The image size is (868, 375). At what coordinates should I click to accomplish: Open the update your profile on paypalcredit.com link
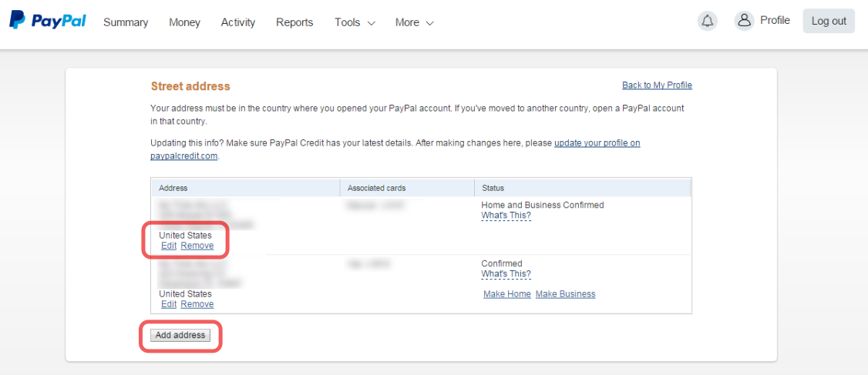pos(395,149)
